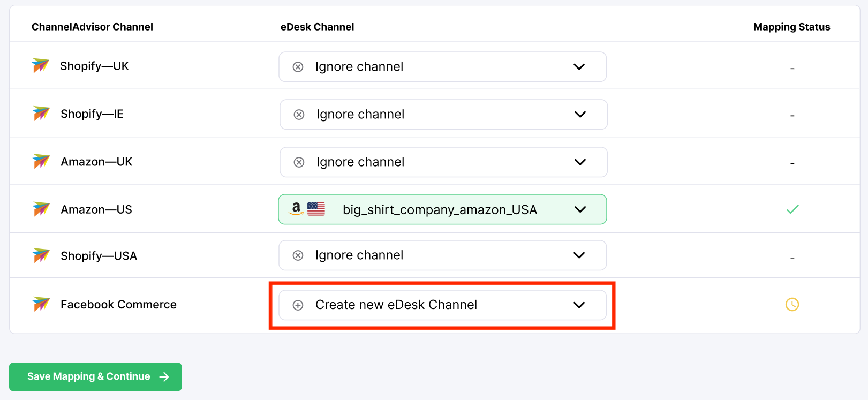Open the big_shirt_company_amazon_USA dropdown
The width and height of the screenshot is (868, 400).
tap(443, 209)
